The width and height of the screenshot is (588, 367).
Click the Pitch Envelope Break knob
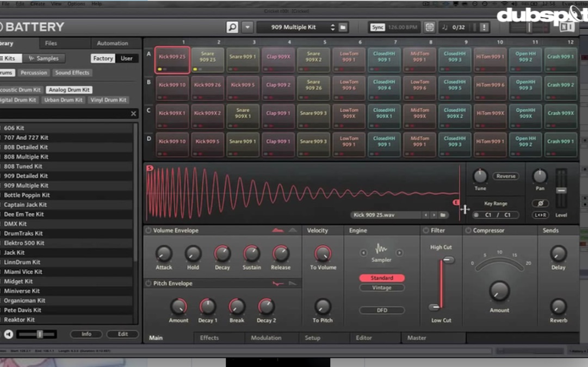click(x=237, y=307)
